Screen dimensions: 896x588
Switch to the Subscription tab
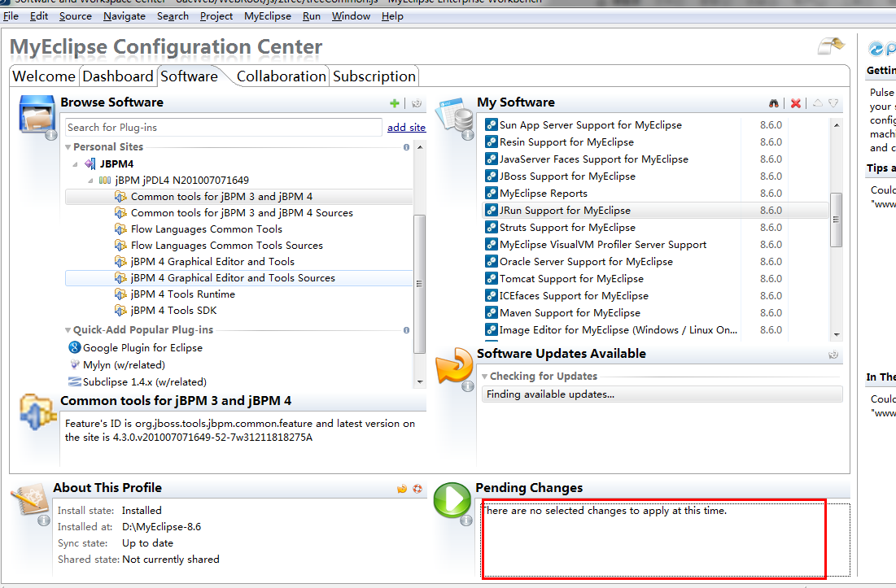374,76
